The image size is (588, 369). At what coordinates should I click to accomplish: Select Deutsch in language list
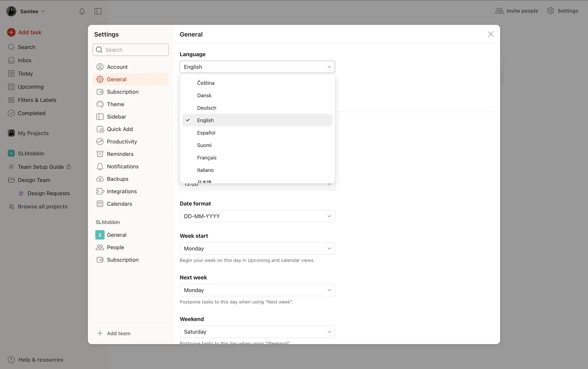pyautogui.click(x=207, y=108)
